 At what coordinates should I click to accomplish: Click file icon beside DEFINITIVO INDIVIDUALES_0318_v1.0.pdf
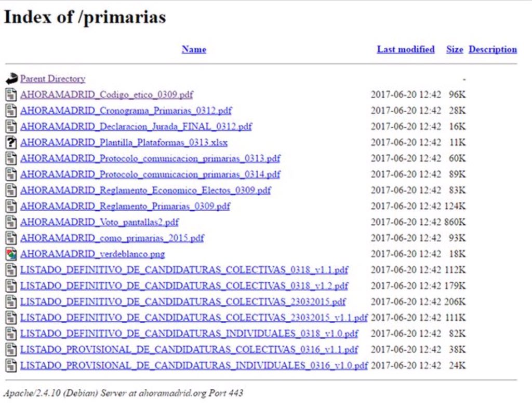(11, 333)
